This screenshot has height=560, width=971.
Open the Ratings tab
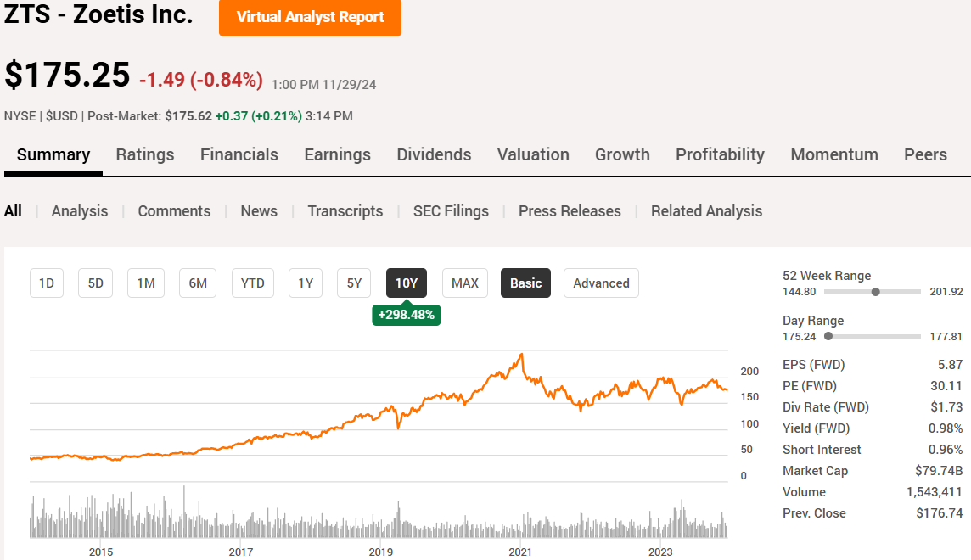pyautogui.click(x=145, y=154)
